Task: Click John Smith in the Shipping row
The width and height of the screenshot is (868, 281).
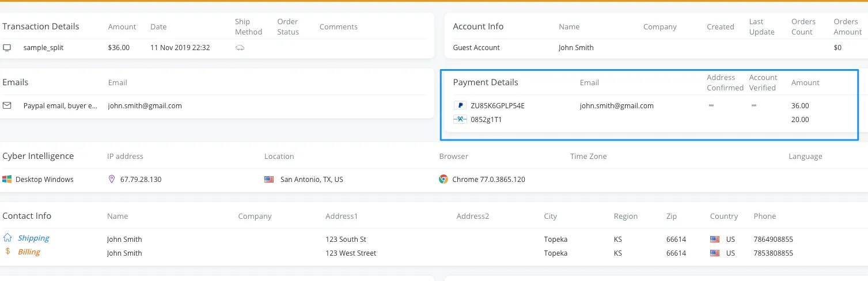Action: 124,239
